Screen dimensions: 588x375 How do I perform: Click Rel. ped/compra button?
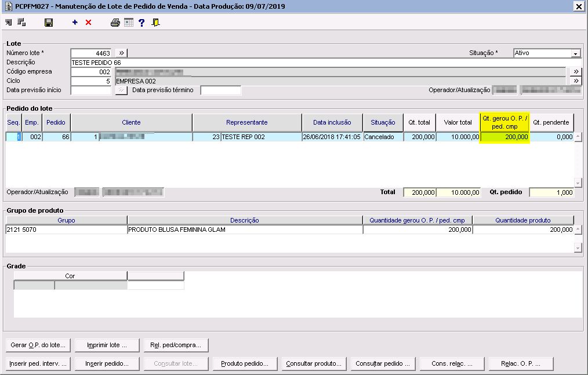click(176, 345)
